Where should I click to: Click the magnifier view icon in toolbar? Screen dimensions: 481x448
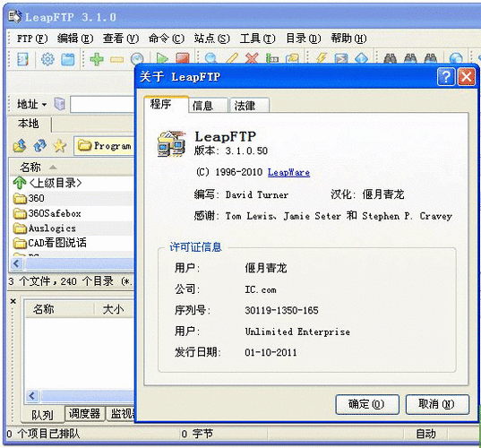click(211, 57)
